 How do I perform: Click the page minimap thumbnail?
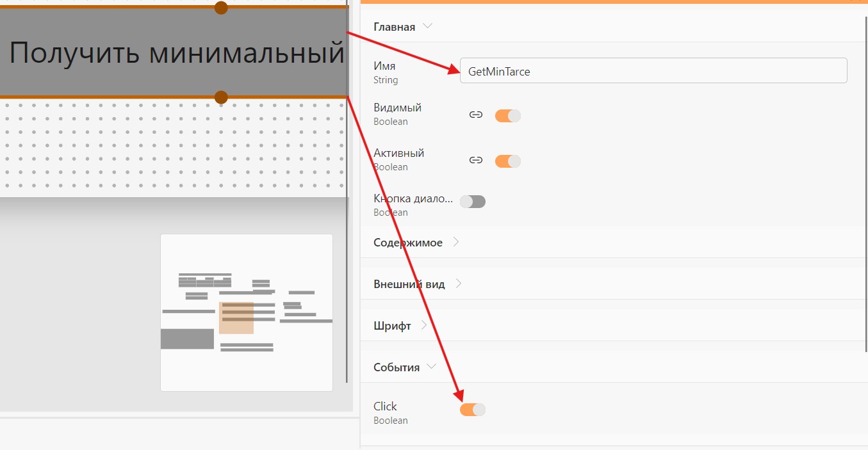247,312
